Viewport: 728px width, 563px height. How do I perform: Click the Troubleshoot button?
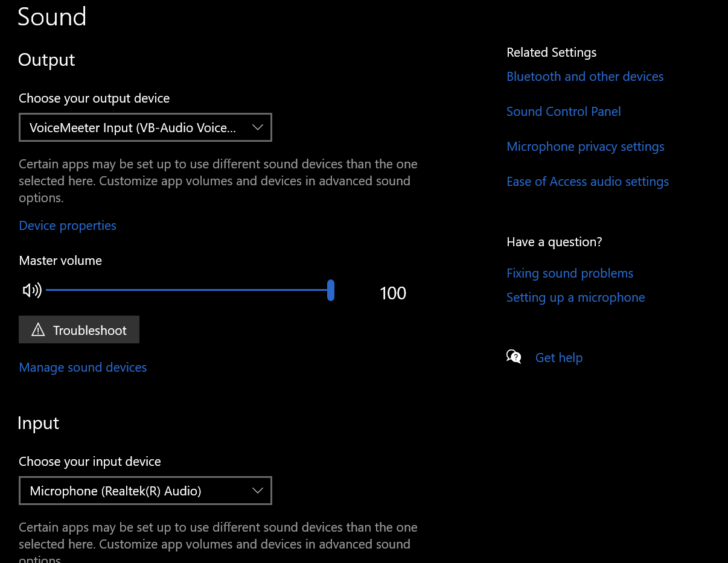pyautogui.click(x=79, y=329)
